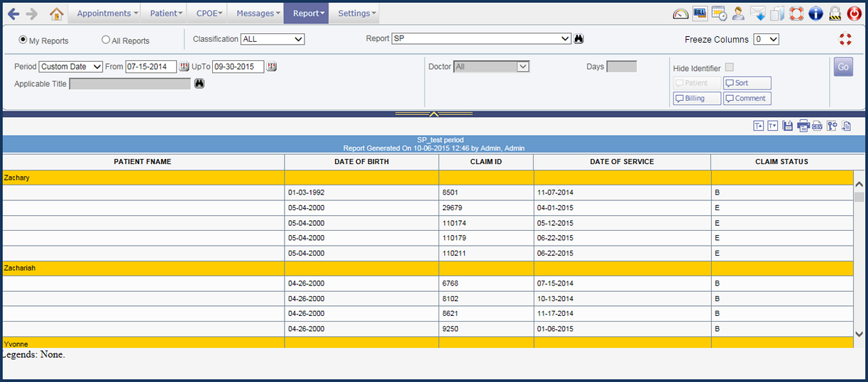Click the Applicable Title field
Screen dimensions: 868x382
(x=130, y=84)
